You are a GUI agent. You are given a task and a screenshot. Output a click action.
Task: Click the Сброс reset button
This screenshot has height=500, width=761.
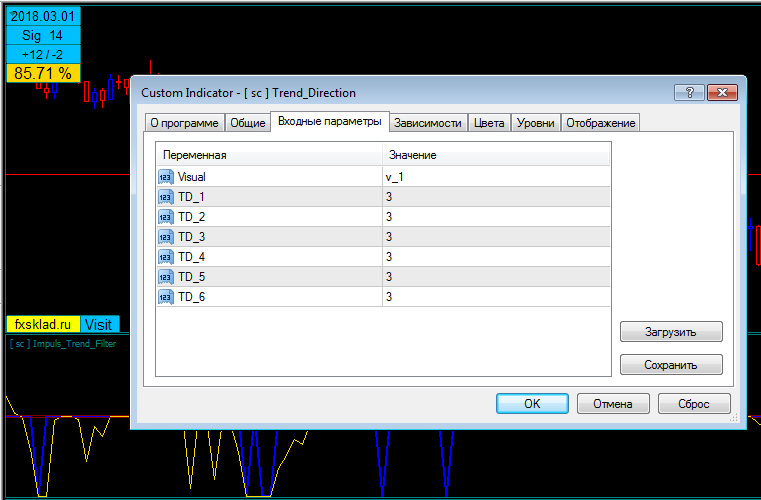point(694,403)
